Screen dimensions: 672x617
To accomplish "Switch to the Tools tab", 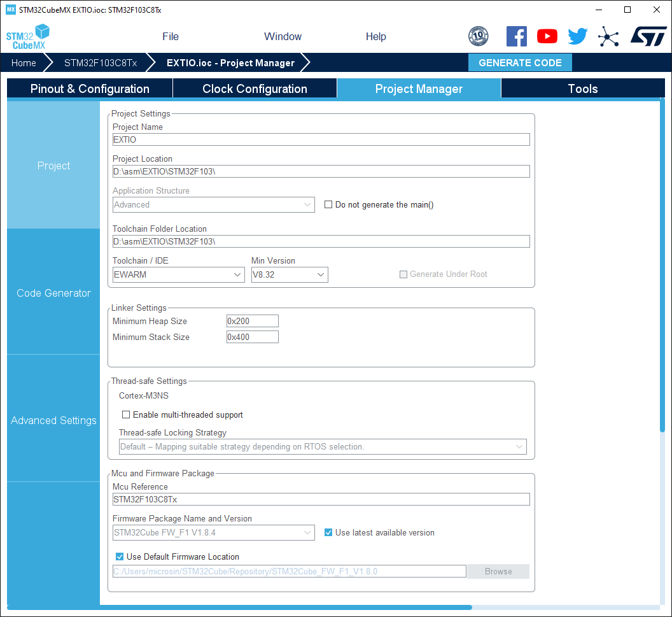I will click(583, 89).
